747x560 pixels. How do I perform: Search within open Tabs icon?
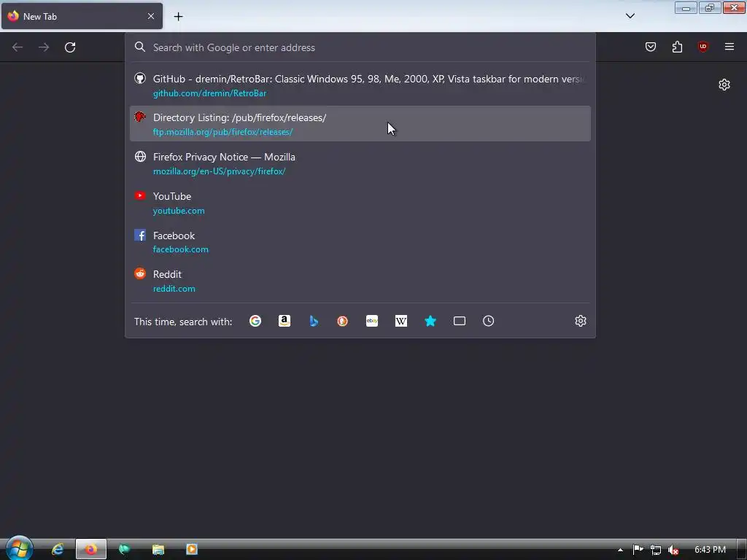[460, 321]
